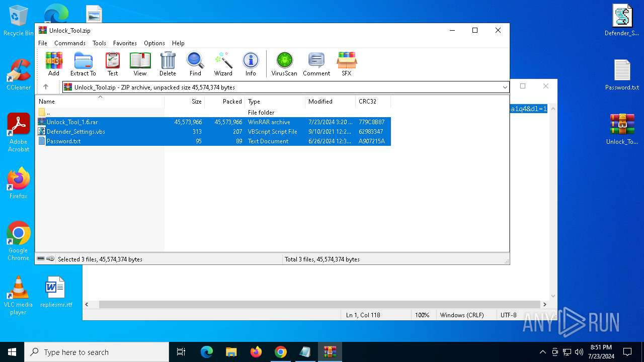This screenshot has height=362, width=644.
Task: Sort the list by the CRC32 column
Action: click(x=373, y=102)
